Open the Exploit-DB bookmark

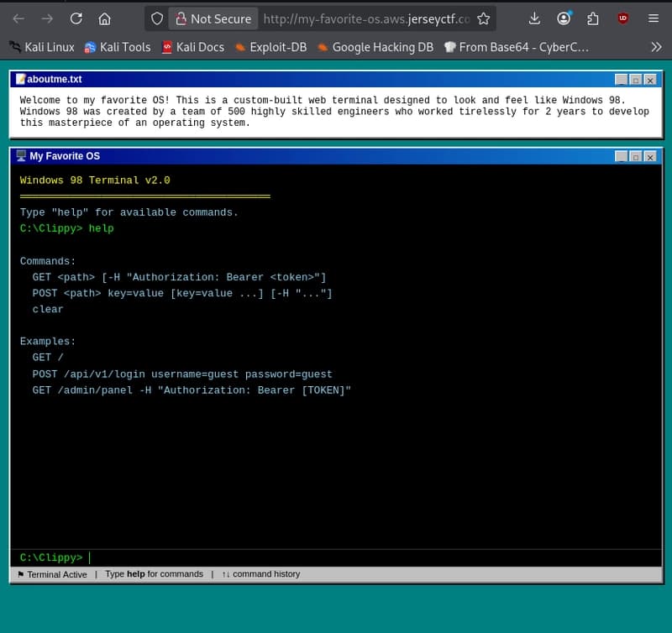(x=270, y=48)
